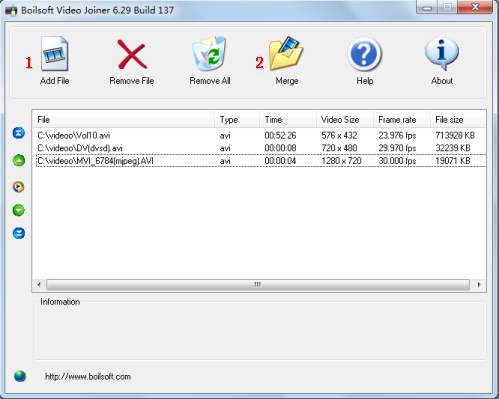
Task: Click the 00:52:26 time cell
Action: point(280,135)
